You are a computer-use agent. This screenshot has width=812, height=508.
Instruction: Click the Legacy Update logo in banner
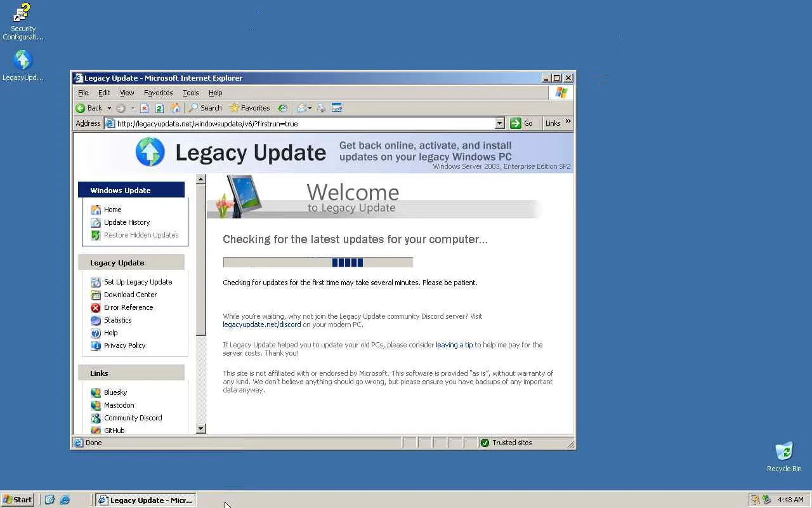point(150,152)
